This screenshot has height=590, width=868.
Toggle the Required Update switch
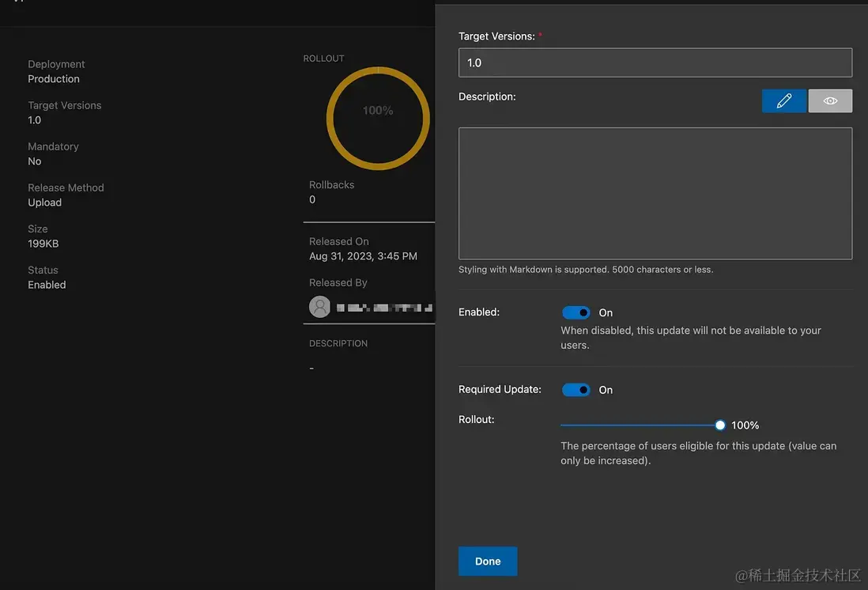pos(576,390)
